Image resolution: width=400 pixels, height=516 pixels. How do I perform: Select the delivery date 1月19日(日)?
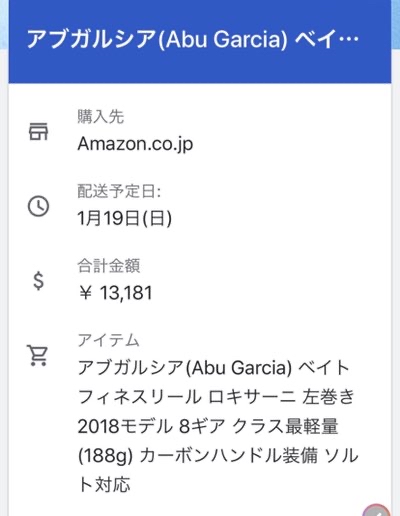(x=125, y=219)
